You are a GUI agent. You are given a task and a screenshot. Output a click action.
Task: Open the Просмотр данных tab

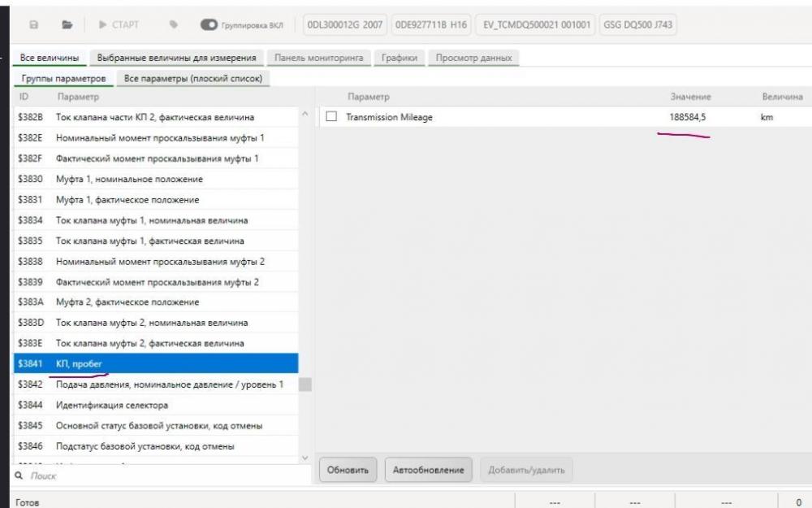(473, 59)
